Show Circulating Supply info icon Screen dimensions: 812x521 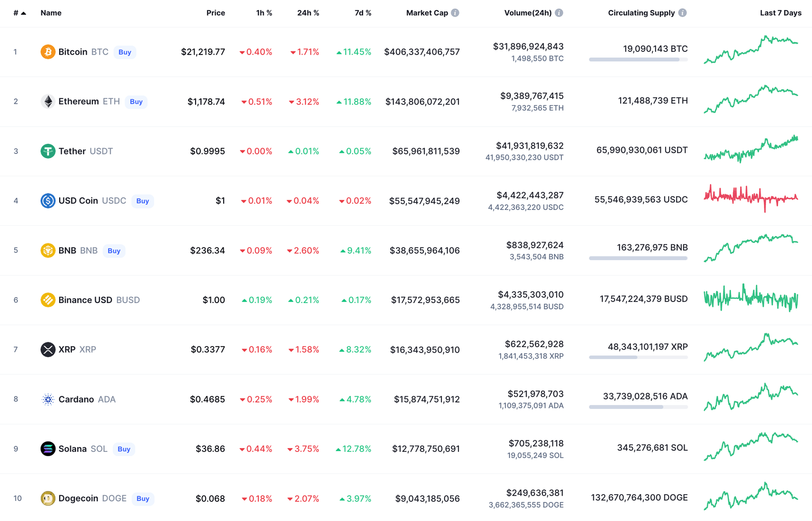coord(682,13)
